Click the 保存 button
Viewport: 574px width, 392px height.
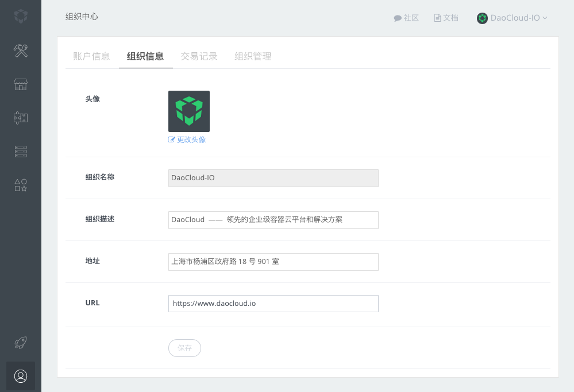pyautogui.click(x=184, y=348)
